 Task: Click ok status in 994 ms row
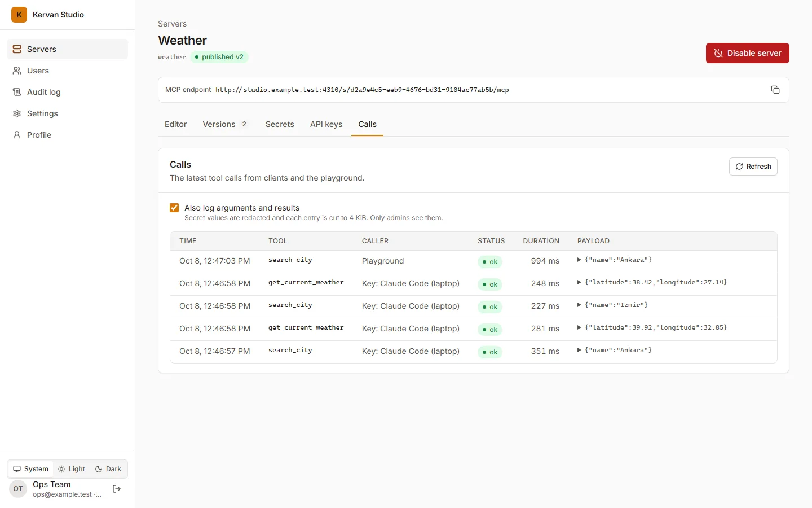click(490, 262)
